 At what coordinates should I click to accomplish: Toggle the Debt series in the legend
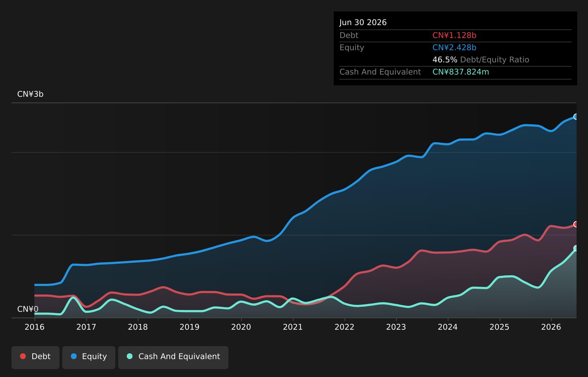pyautogui.click(x=35, y=357)
